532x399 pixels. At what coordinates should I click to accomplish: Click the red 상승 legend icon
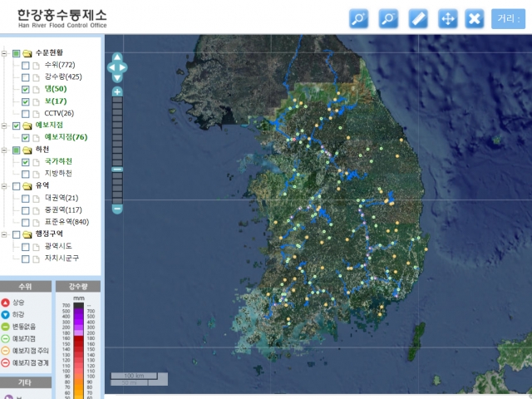click(6, 303)
